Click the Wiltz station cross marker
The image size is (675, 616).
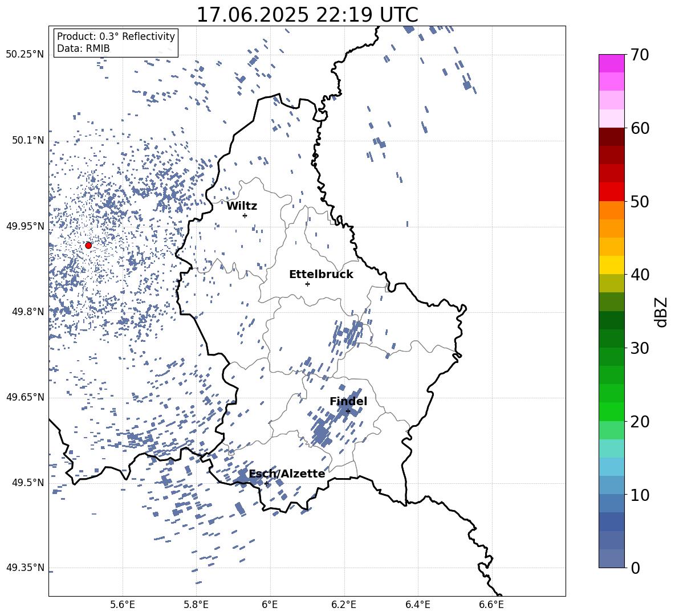click(x=245, y=215)
